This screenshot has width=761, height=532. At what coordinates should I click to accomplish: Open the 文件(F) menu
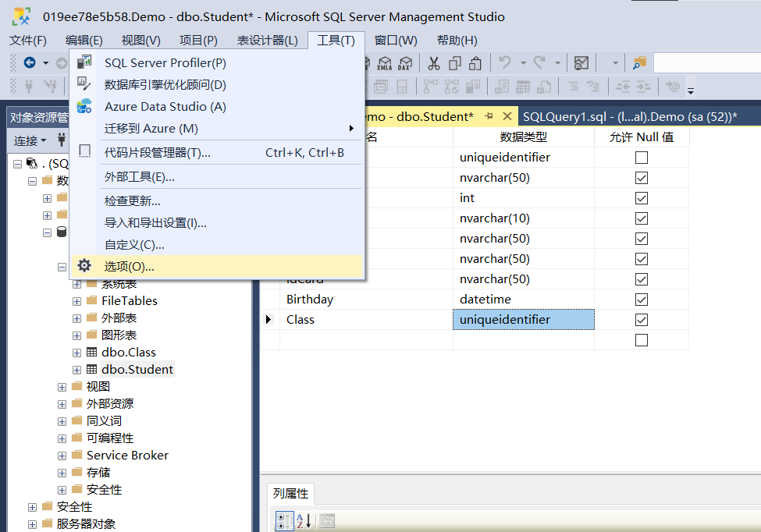(x=28, y=41)
